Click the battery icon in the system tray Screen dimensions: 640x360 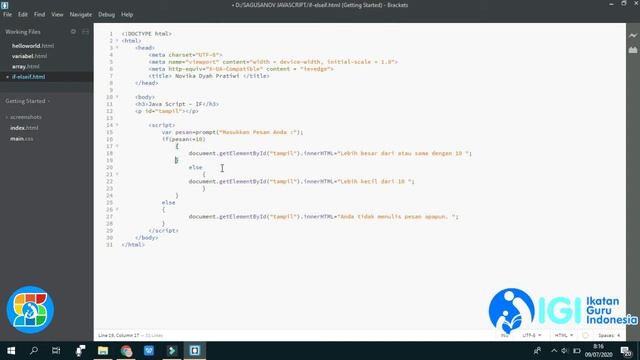tap(577, 351)
